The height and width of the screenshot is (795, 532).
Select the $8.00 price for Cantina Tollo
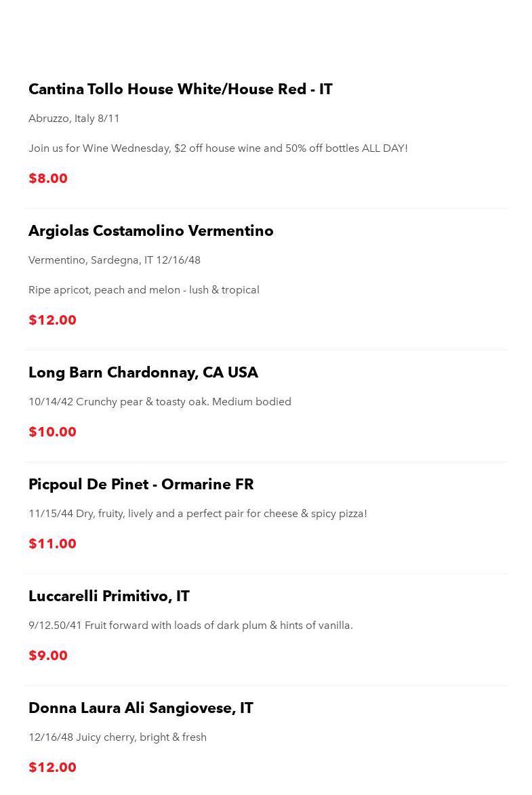click(48, 178)
